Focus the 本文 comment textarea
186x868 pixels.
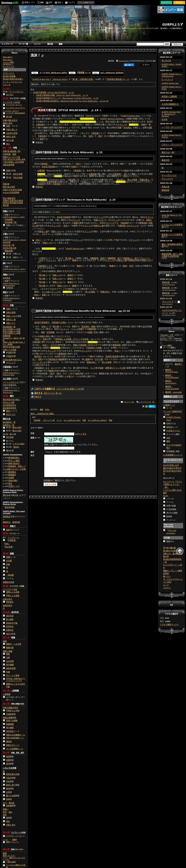70,466
